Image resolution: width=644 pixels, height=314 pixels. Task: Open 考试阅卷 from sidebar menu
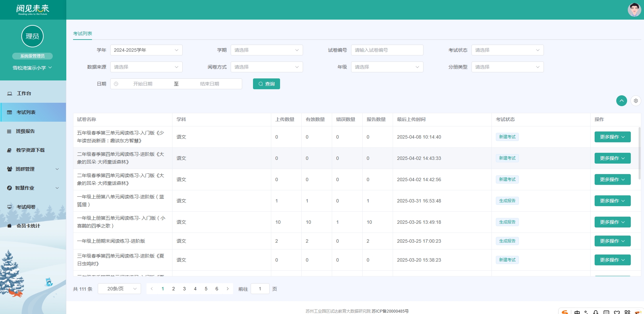click(26, 207)
